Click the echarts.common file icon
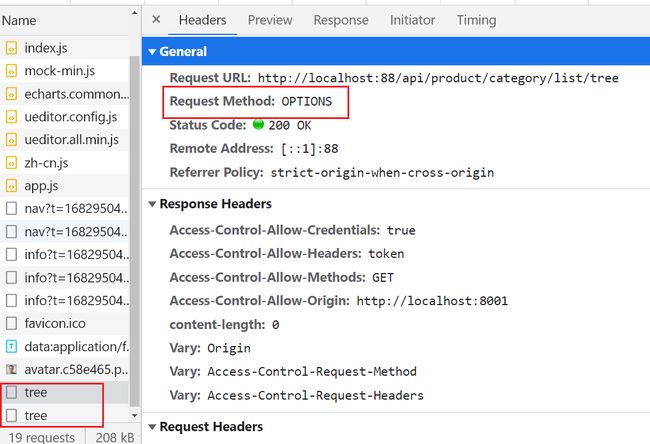Screen dimensions: 650x444 (12, 94)
